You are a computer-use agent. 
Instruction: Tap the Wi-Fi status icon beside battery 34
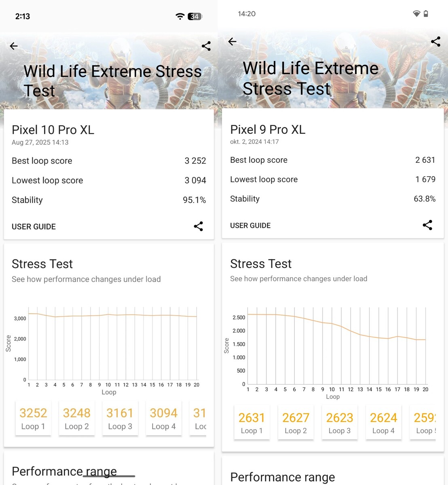point(180,16)
